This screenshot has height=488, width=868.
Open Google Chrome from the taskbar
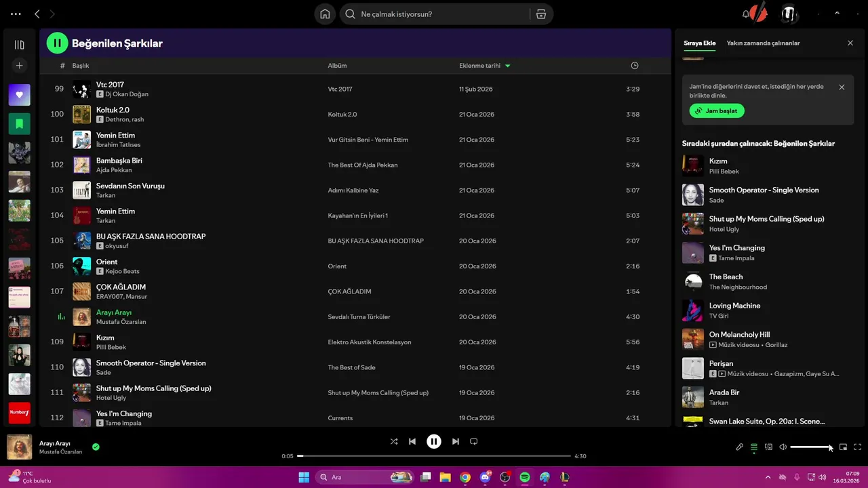[x=465, y=477]
